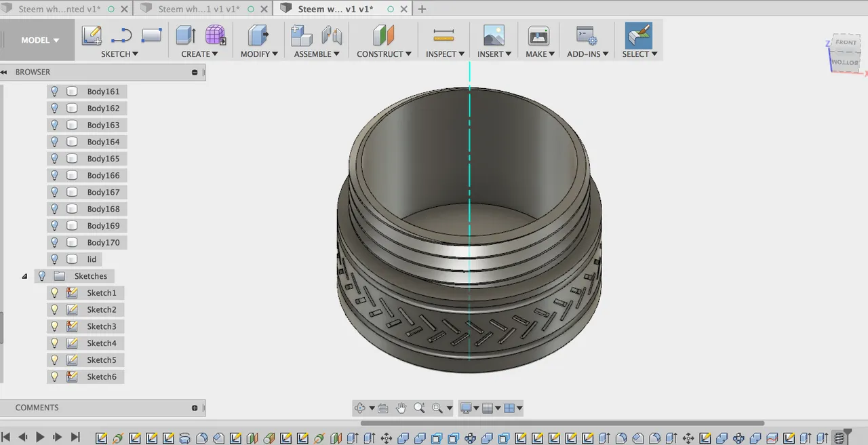Open the MODEL workspace dropdown
The width and height of the screenshot is (868, 445).
click(40, 40)
